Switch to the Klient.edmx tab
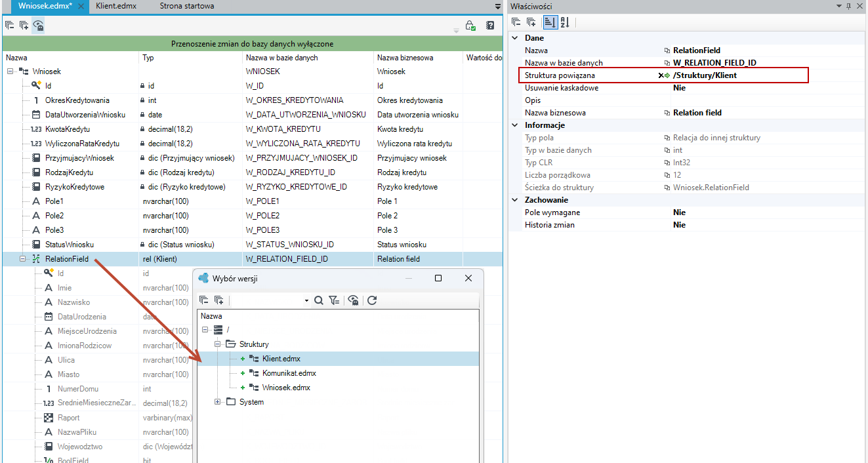868x463 pixels. point(117,6)
